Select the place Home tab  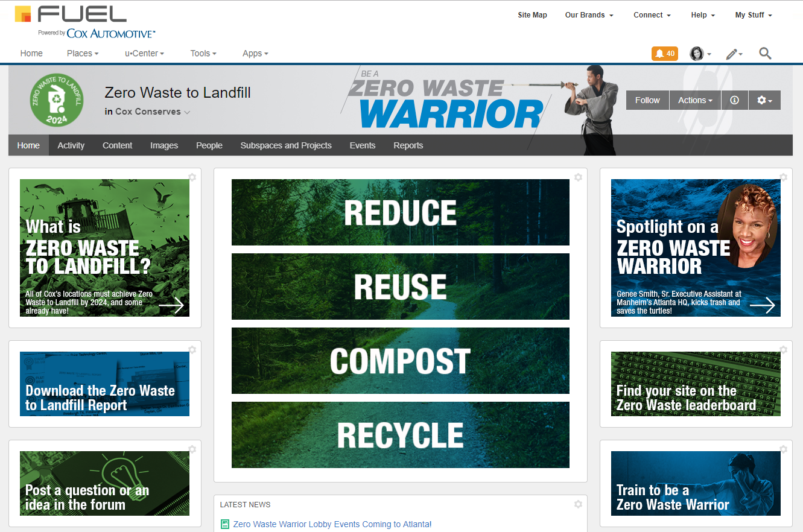pos(28,145)
